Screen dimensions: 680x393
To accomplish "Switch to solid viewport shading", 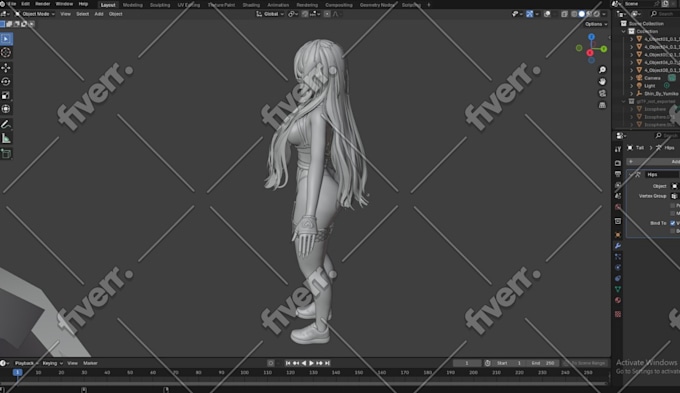I will [x=582, y=14].
